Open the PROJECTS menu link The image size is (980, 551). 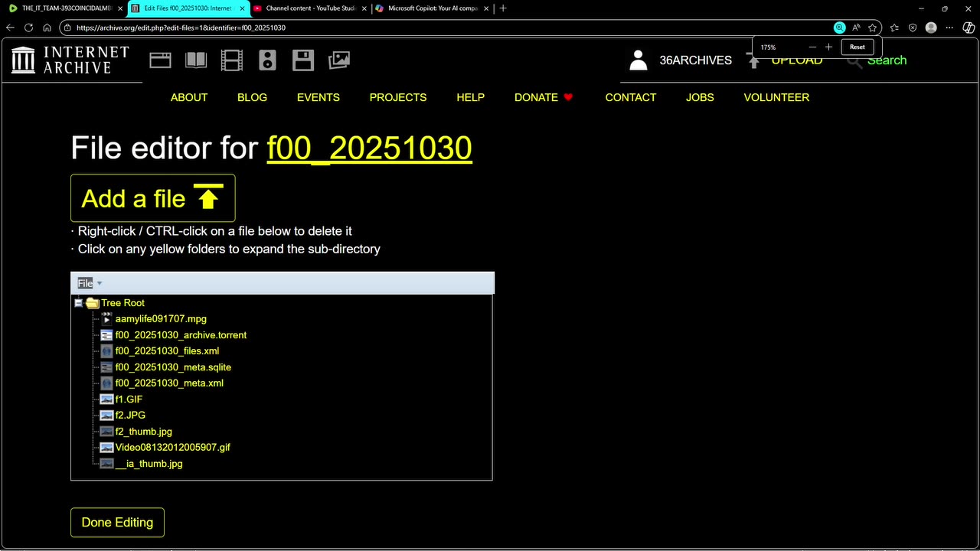[398, 97]
